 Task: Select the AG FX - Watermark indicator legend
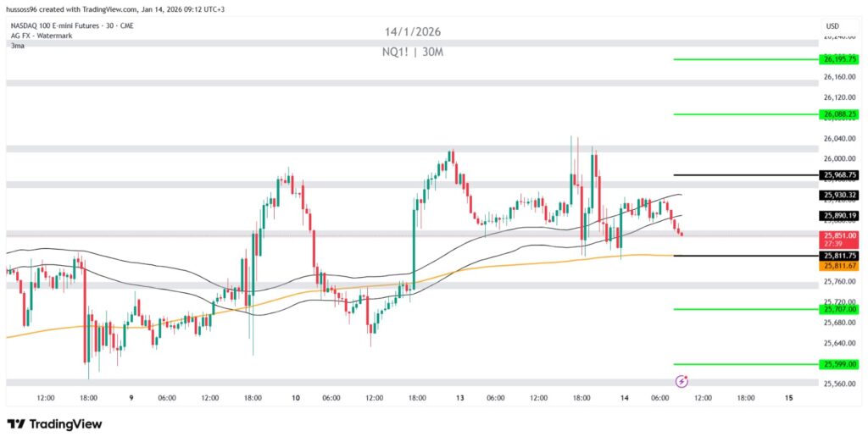[x=40, y=36]
